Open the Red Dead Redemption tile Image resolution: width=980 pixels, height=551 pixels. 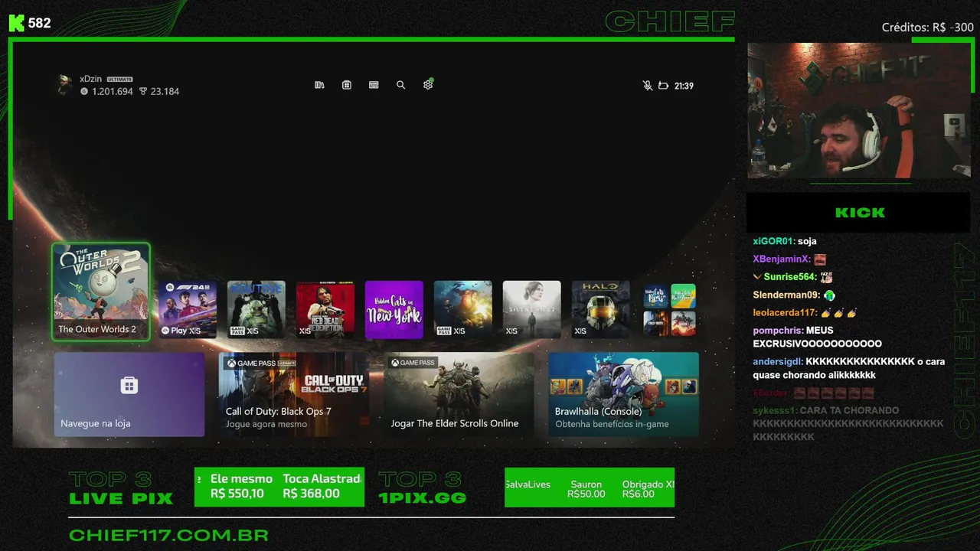point(325,309)
